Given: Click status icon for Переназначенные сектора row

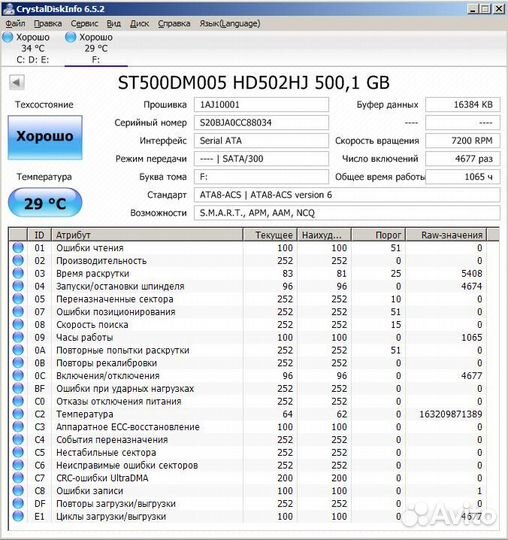Looking at the screenshot, I should (18, 299).
